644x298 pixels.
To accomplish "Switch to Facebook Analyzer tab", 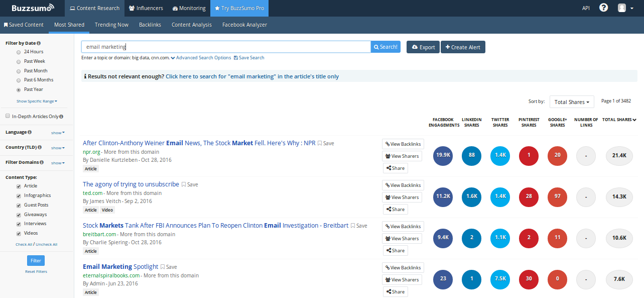I will (x=244, y=25).
